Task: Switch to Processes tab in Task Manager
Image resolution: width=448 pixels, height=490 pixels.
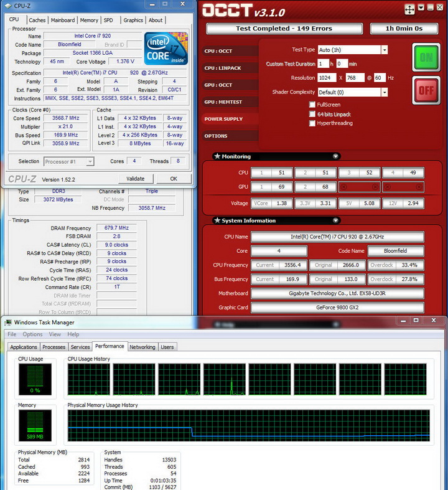Action: pos(54,347)
